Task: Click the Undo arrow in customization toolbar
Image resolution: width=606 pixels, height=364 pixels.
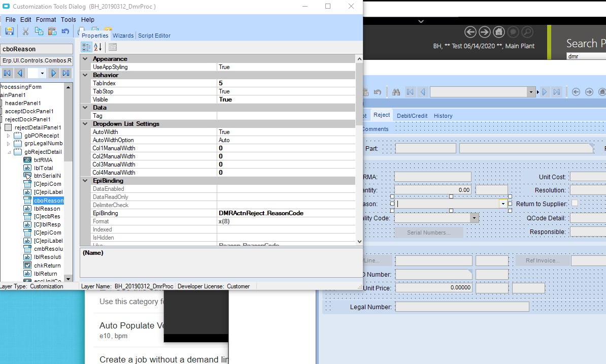Action: pyautogui.click(x=65, y=31)
